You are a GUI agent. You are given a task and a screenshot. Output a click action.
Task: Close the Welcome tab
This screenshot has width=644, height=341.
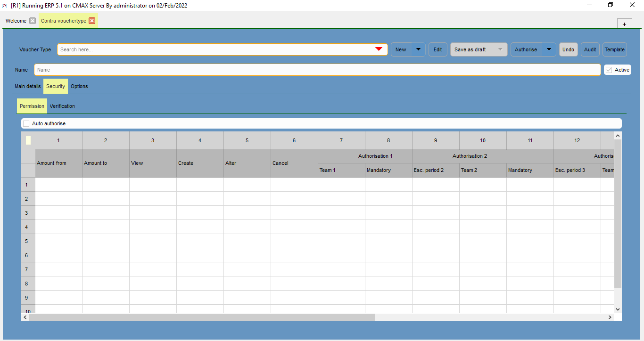point(33,21)
